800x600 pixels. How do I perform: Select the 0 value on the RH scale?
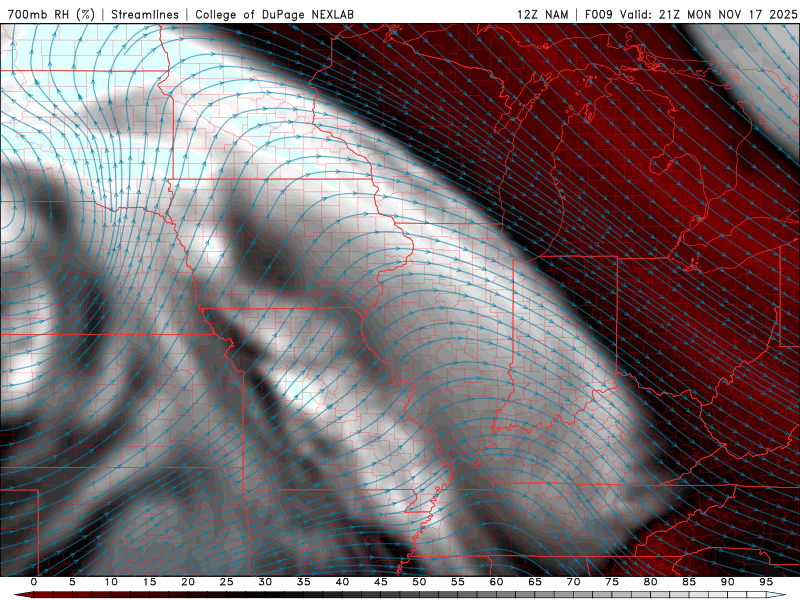point(34,582)
